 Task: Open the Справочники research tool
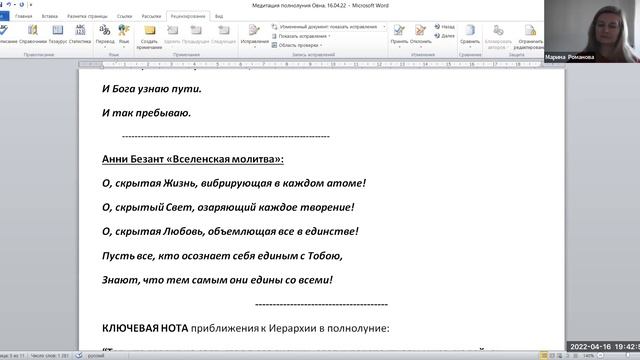point(33,34)
